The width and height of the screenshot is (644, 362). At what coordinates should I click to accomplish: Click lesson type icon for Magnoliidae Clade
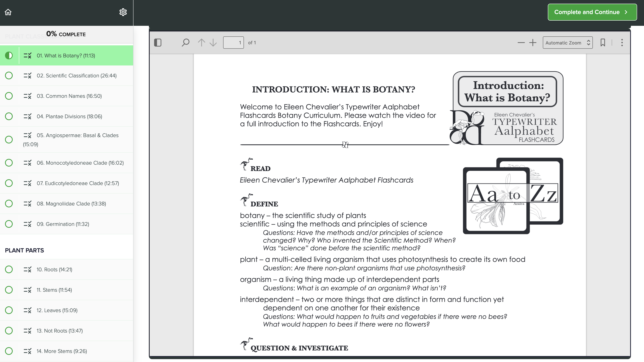tap(28, 204)
